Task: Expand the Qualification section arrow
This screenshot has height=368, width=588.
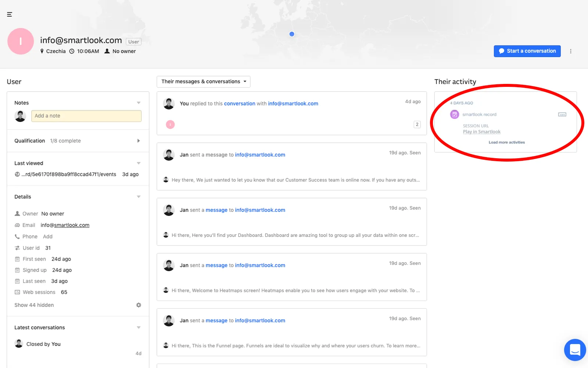Action: pyautogui.click(x=139, y=141)
